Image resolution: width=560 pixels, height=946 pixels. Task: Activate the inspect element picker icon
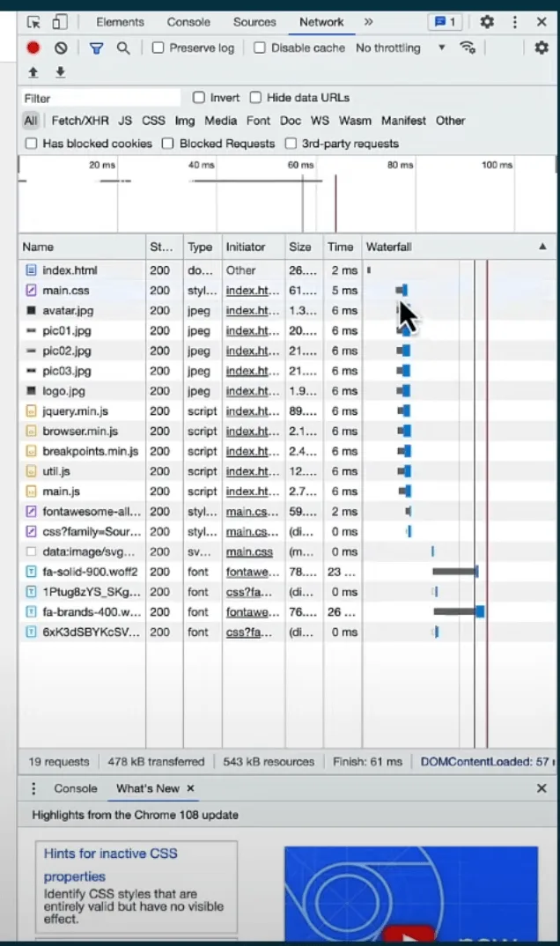pyautogui.click(x=33, y=22)
